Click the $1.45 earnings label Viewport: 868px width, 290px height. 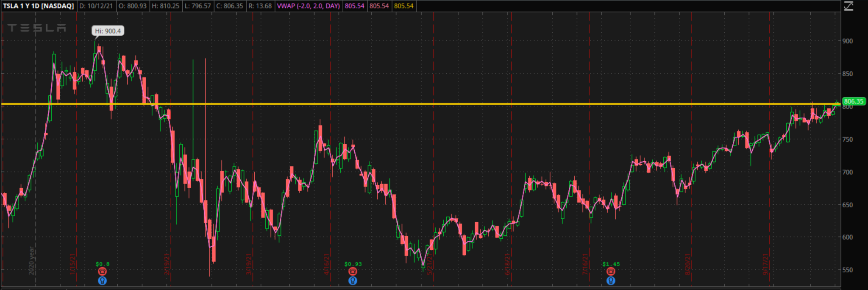click(x=611, y=264)
